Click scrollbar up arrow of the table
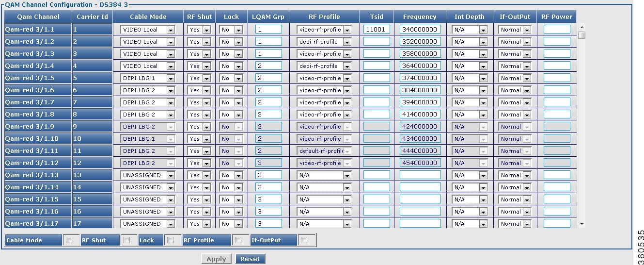 [582, 27]
